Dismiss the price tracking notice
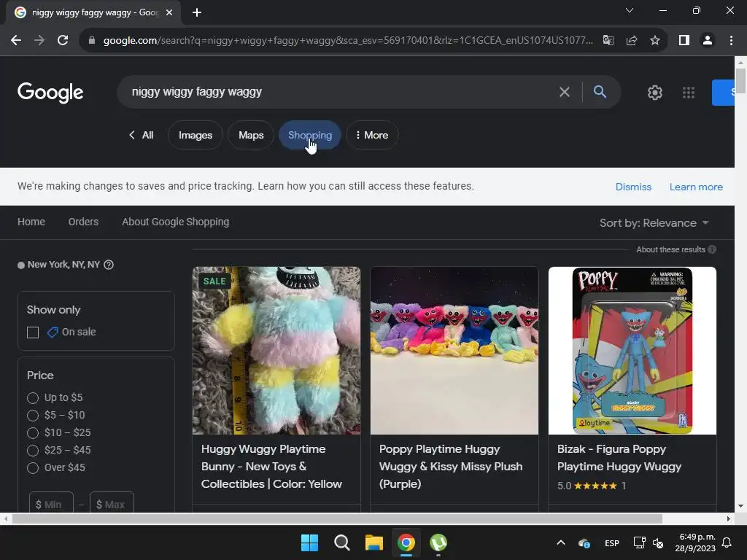 point(633,187)
